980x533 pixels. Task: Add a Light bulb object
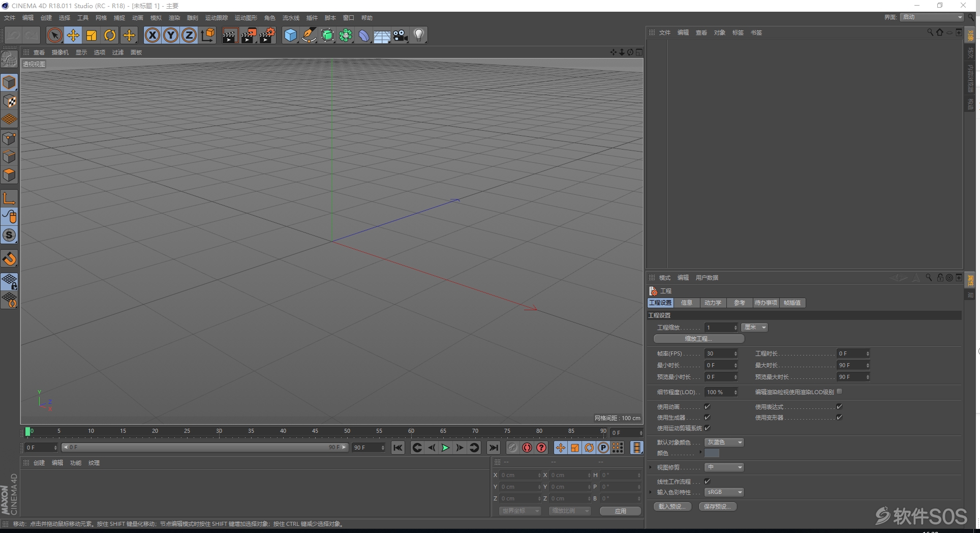tap(419, 35)
